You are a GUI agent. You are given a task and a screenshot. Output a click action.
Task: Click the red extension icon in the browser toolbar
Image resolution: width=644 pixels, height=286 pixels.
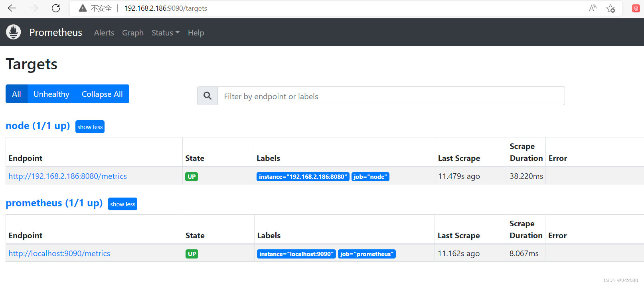636,8
